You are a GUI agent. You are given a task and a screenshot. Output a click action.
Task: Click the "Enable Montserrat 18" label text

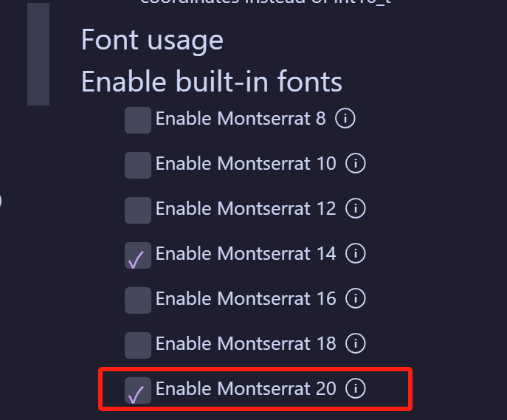(x=246, y=344)
